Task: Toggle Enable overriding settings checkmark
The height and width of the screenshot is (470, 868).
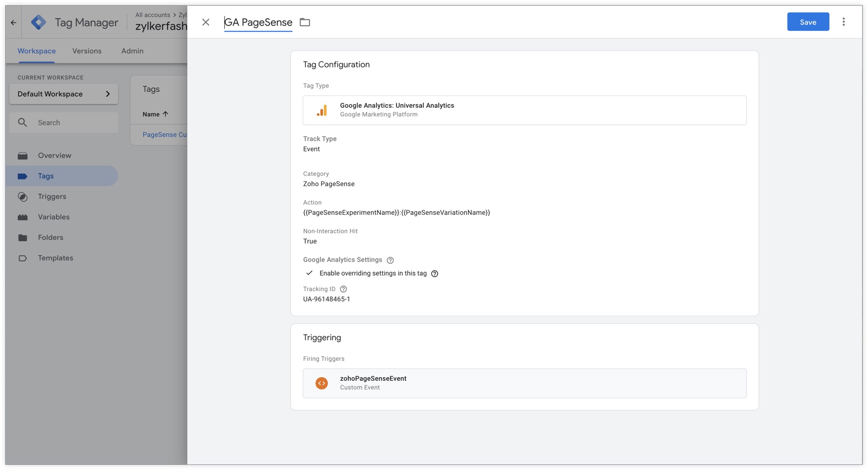Action: (x=309, y=273)
